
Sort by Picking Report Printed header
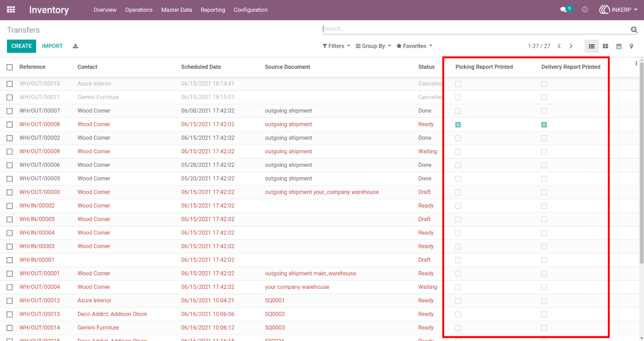click(484, 67)
